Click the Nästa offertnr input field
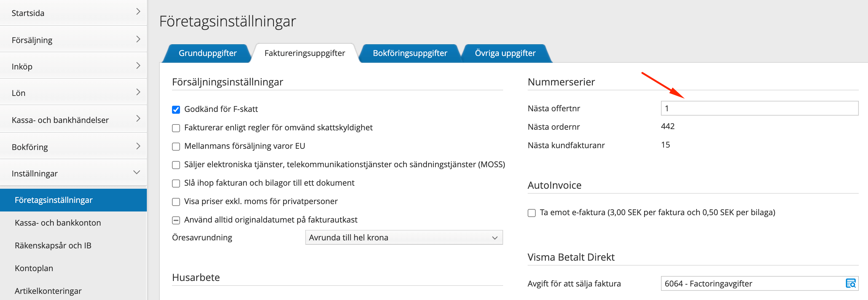 (x=759, y=109)
